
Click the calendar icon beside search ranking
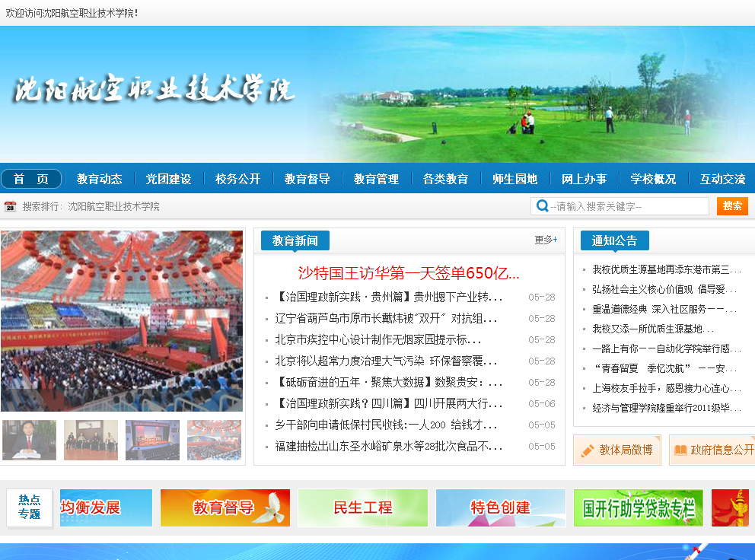pos(10,206)
